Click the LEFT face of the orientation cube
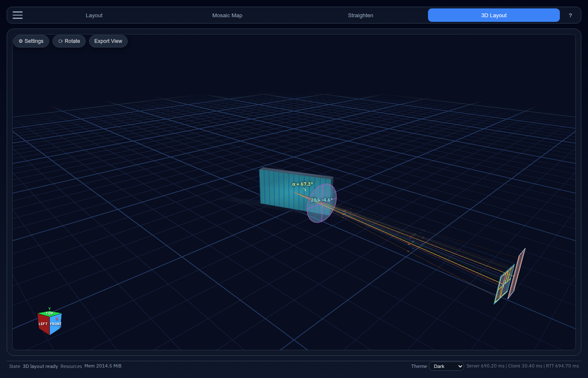Viewport: 588px width, 378px height. click(43, 324)
